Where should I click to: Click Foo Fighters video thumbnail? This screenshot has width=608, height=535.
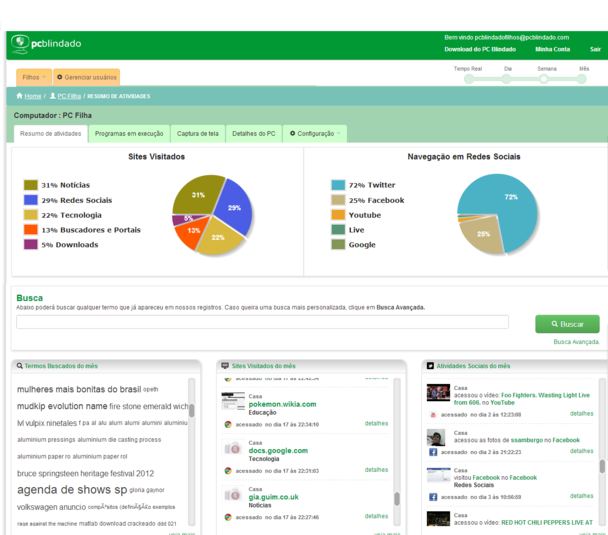pyautogui.click(x=438, y=393)
